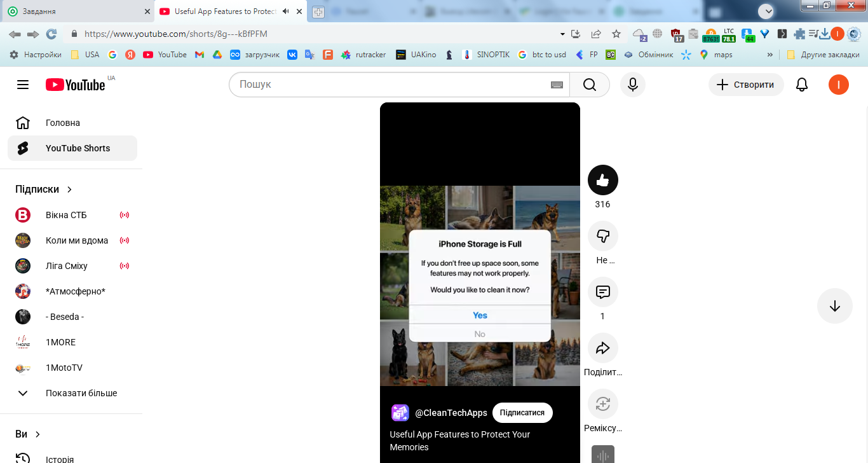Close the Завдання tab
Viewport: 868px width, 463px height.
[x=147, y=11]
